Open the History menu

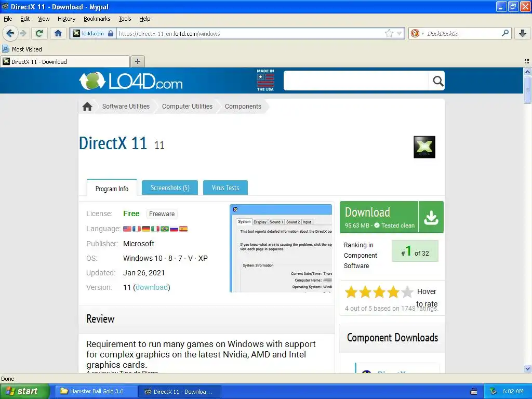point(66,19)
